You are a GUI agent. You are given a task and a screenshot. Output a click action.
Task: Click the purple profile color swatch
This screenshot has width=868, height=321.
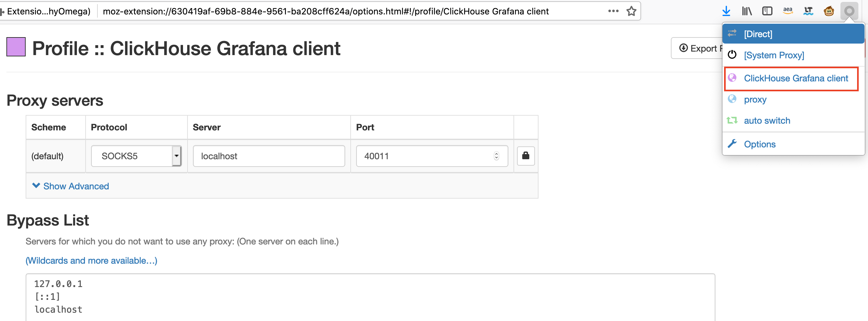16,47
